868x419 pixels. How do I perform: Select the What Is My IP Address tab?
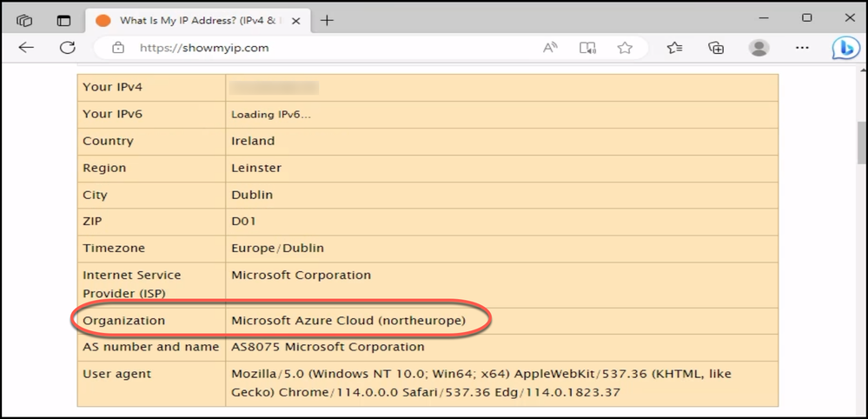point(191,19)
